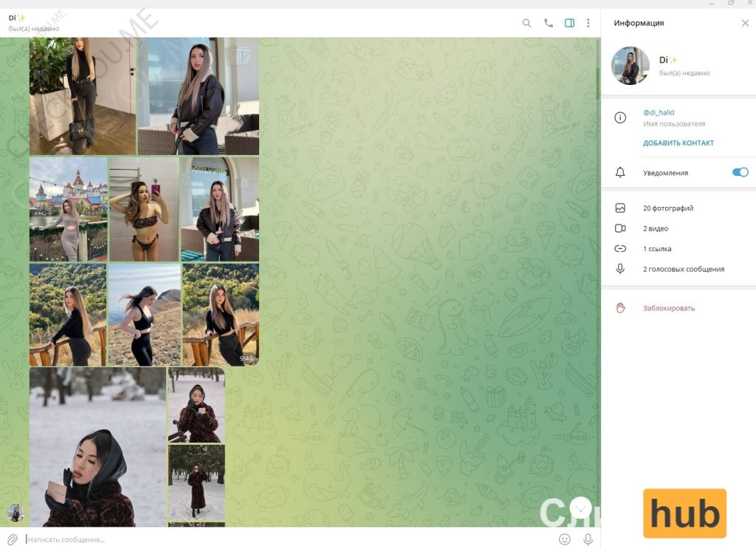
Task: Close the Информация panel
Action: pos(745,23)
